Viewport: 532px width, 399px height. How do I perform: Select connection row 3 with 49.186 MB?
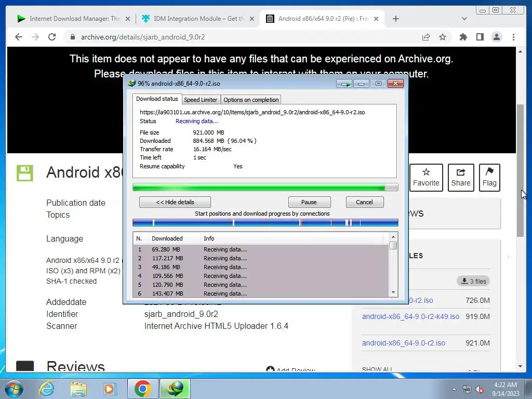[x=261, y=267]
